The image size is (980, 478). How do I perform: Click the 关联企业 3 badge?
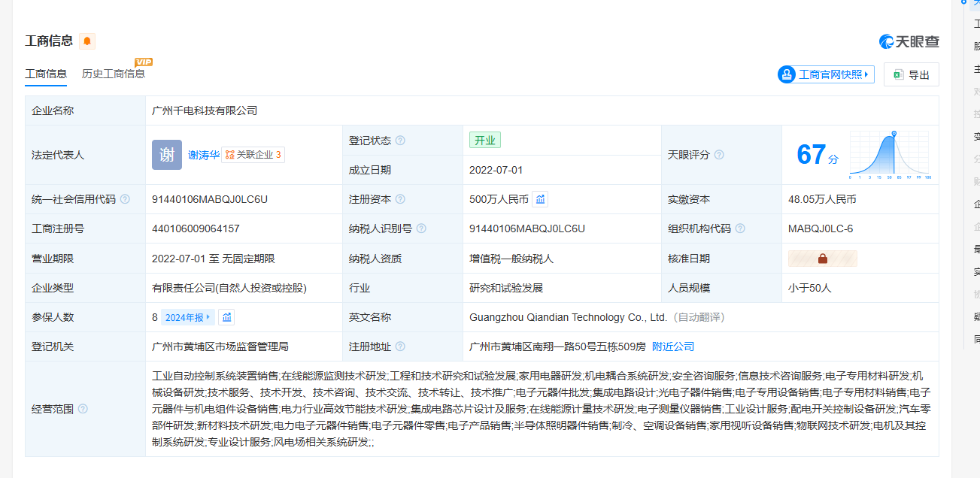253,155
